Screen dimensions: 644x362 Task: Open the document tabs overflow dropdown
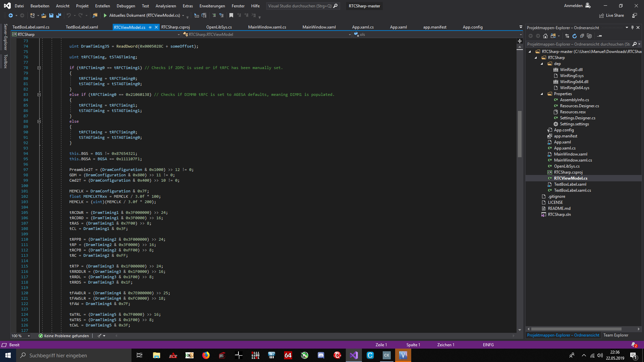tap(521, 27)
